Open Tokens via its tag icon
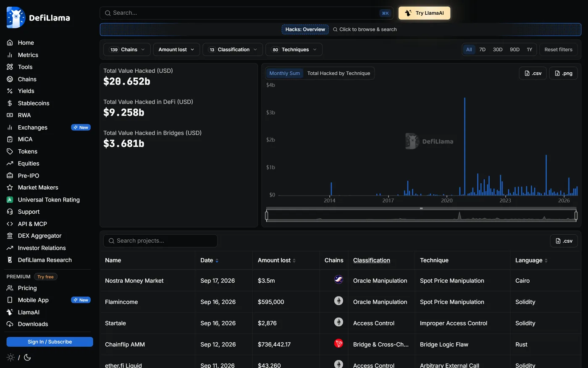The height and width of the screenshot is (368, 588). pyautogui.click(x=10, y=151)
